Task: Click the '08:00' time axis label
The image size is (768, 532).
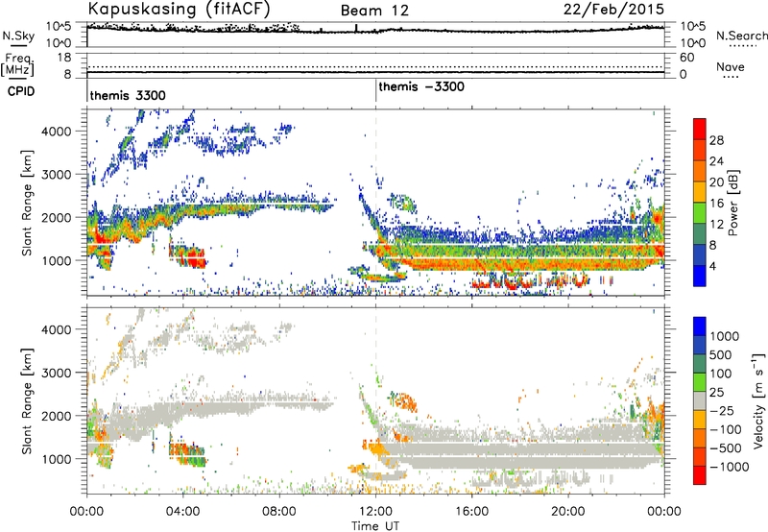Action: point(279,512)
